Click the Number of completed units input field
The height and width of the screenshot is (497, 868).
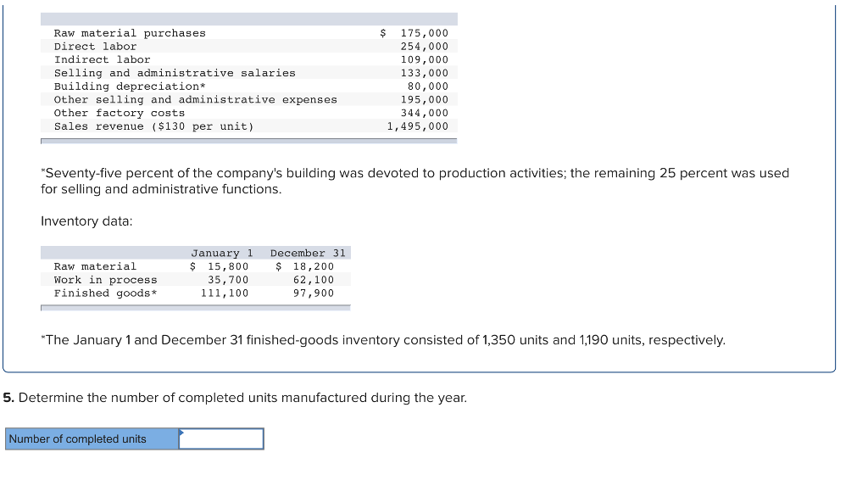click(220, 438)
